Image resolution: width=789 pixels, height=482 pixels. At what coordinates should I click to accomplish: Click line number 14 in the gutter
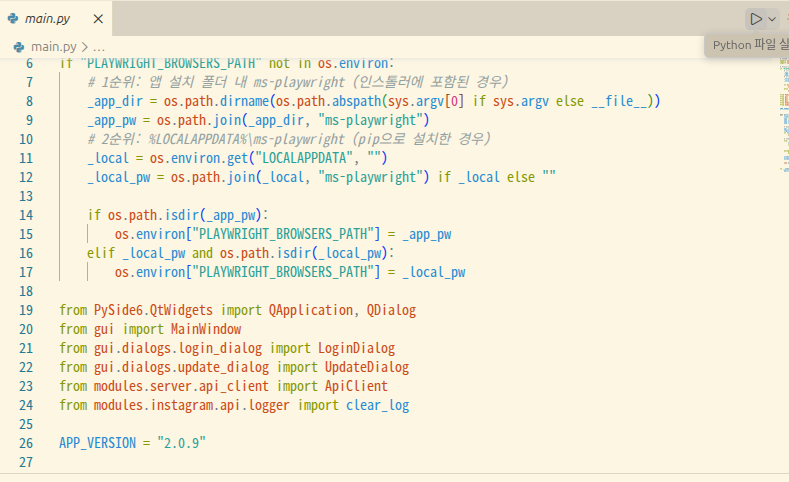26,214
